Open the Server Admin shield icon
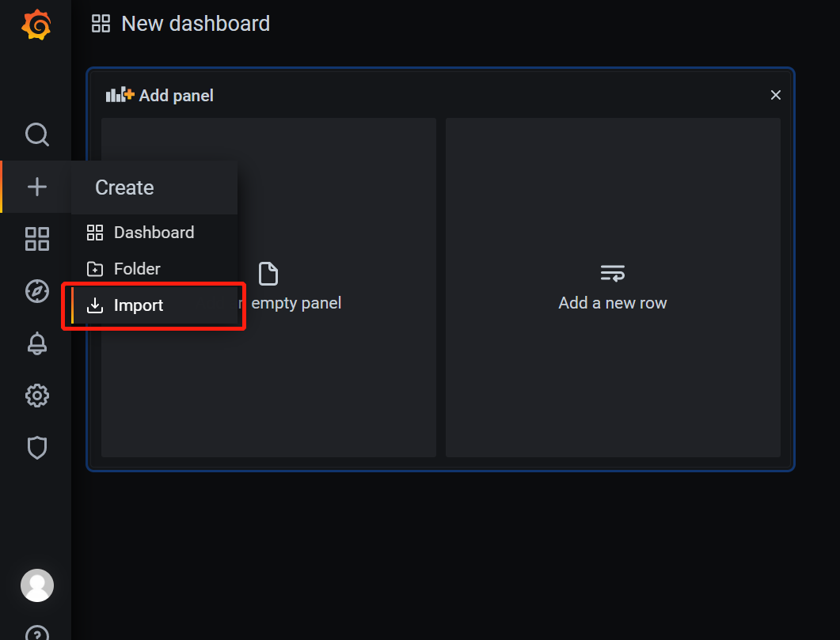Viewport: 840px width, 640px height. (37, 448)
